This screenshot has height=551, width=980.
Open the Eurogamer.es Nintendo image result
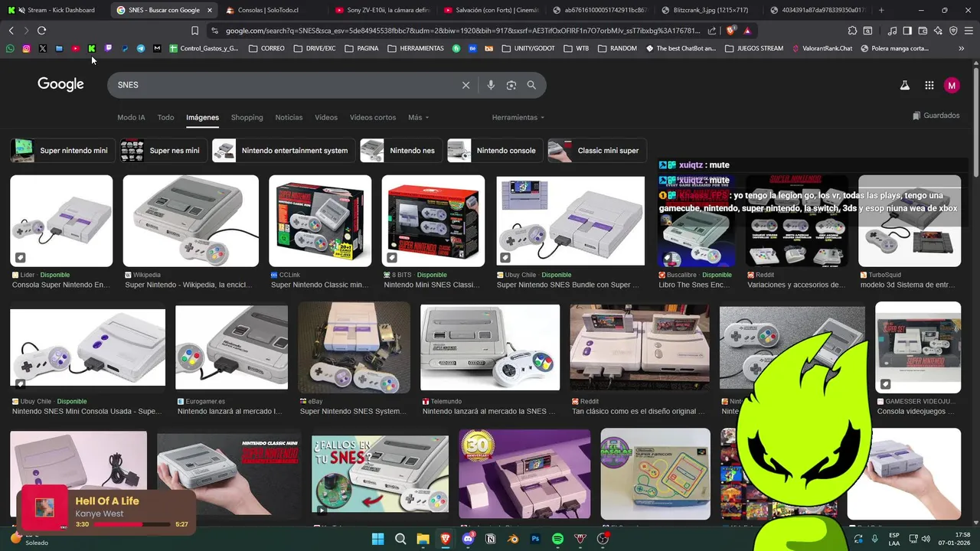[x=231, y=347]
